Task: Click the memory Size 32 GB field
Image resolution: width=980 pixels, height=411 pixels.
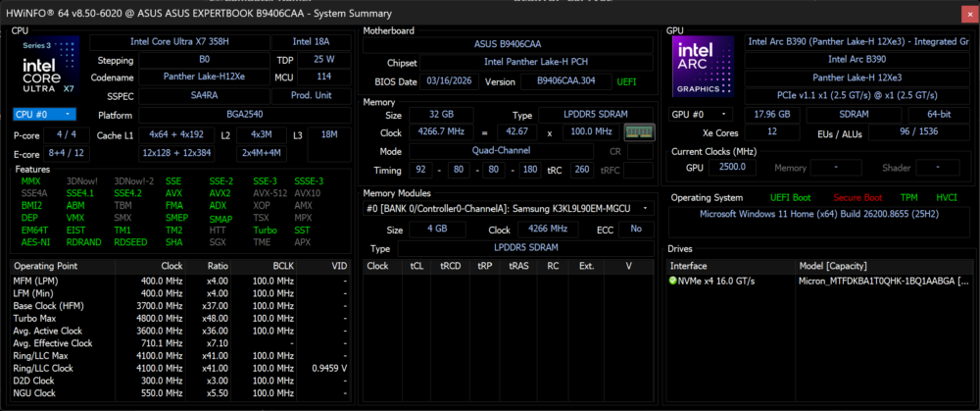Action: click(441, 115)
